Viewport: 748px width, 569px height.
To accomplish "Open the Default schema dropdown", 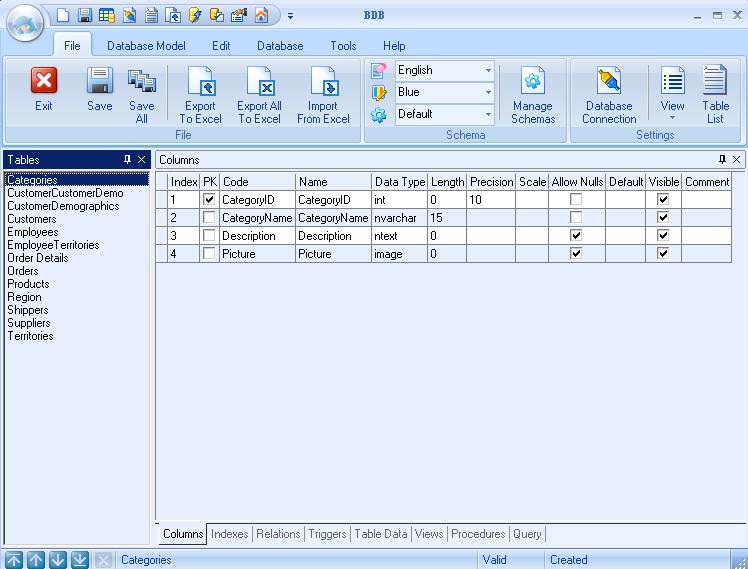I will coord(488,114).
